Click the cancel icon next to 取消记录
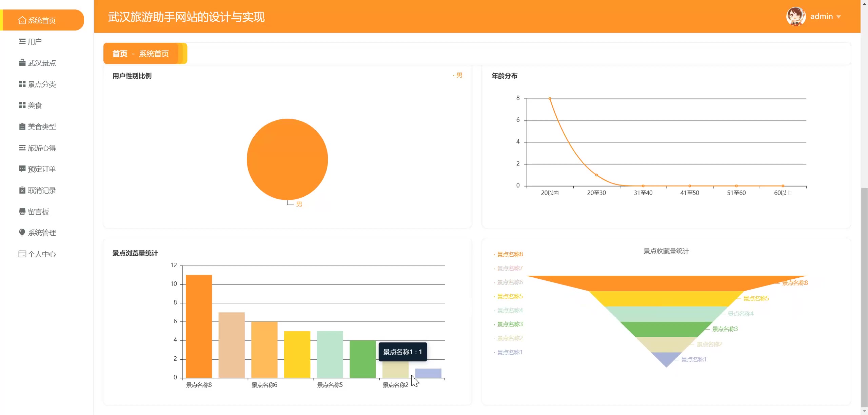Screen dimensions: 868x415 coord(22,190)
